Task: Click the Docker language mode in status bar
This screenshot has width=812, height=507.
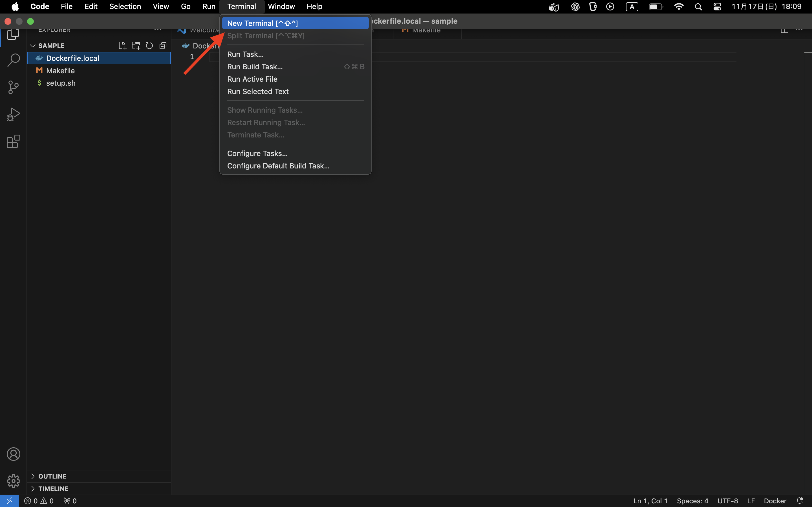Action: 775,501
